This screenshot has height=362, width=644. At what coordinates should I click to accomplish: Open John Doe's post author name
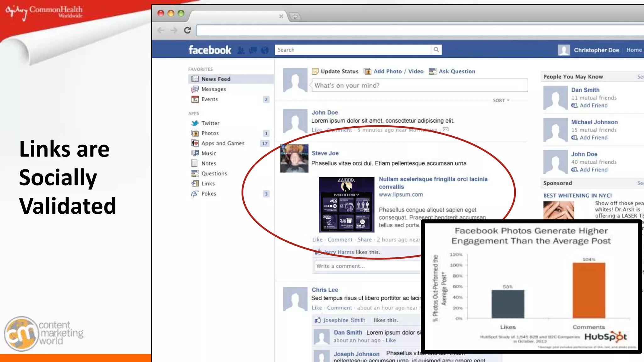pyautogui.click(x=325, y=112)
